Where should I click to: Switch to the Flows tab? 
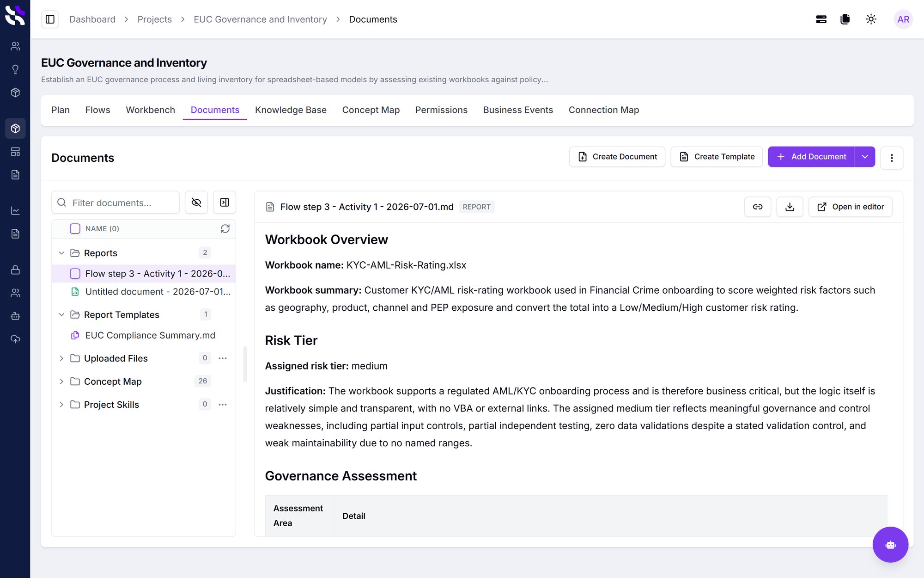97,110
